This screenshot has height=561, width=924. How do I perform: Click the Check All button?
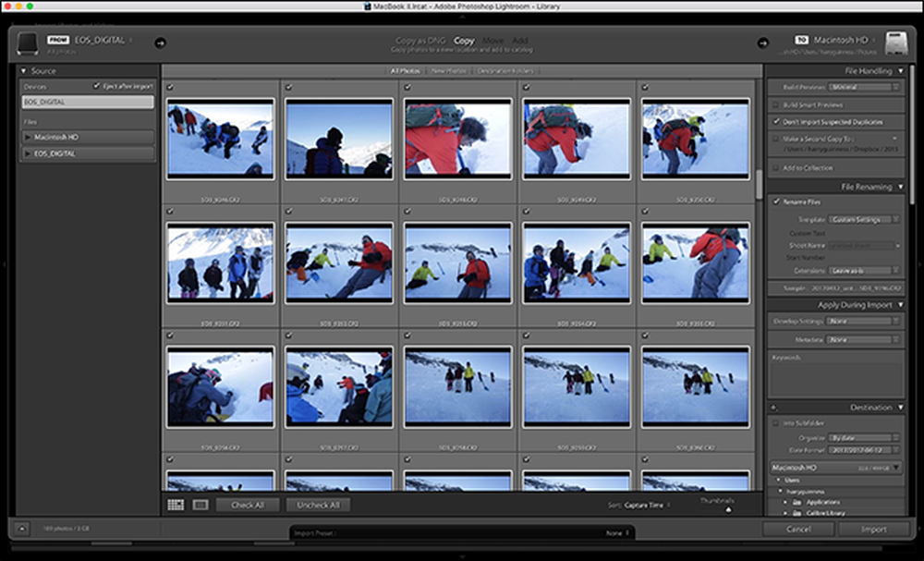tap(248, 505)
